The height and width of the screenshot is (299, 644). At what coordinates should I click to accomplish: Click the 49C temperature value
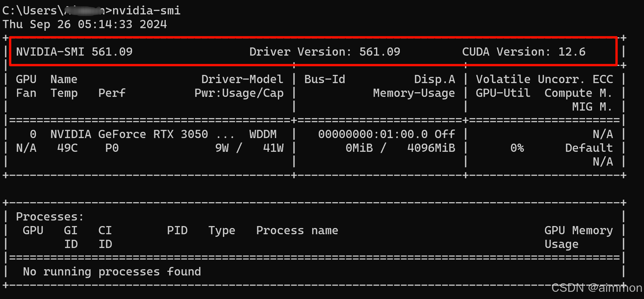coord(67,148)
